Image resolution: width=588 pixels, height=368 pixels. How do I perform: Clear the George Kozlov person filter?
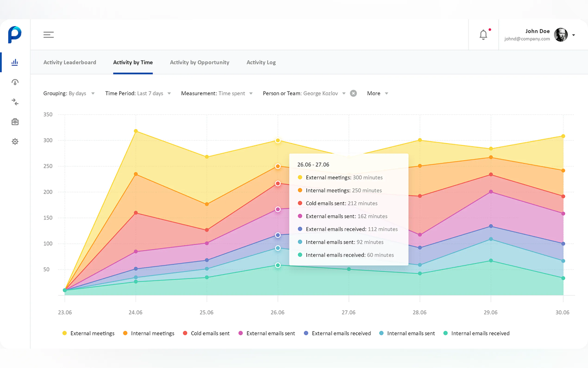pos(353,93)
